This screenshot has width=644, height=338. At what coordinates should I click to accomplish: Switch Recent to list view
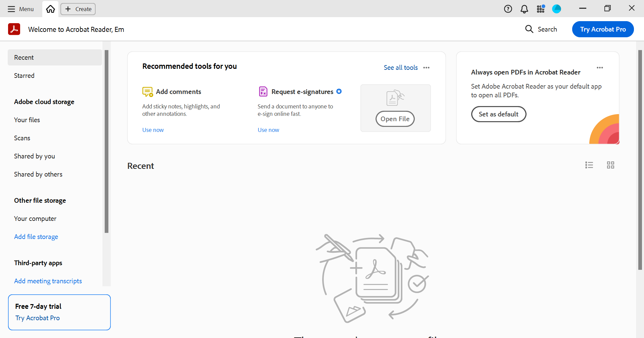pos(589,165)
